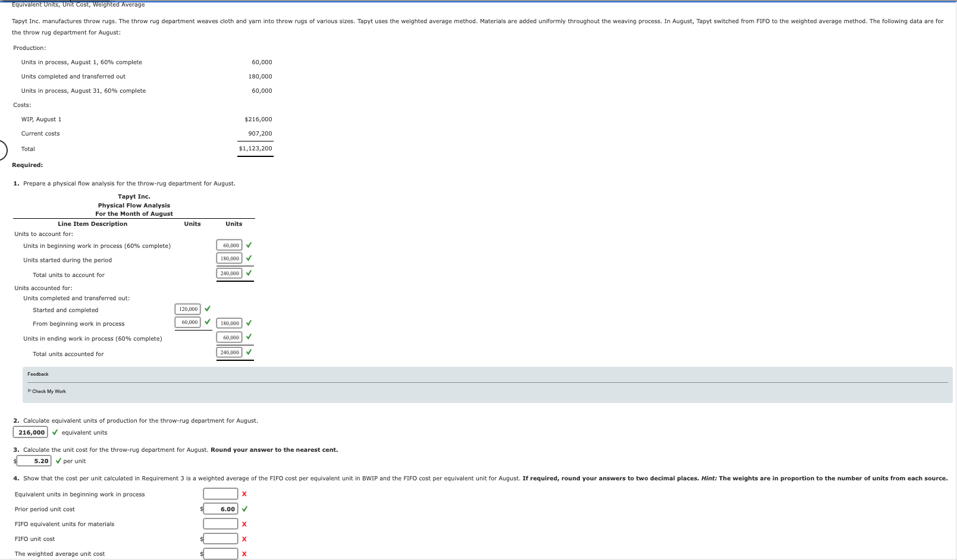Image resolution: width=957 pixels, height=560 pixels.
Task: Click the unit cost field showing 5.20
Action: [x=34, y=461]
